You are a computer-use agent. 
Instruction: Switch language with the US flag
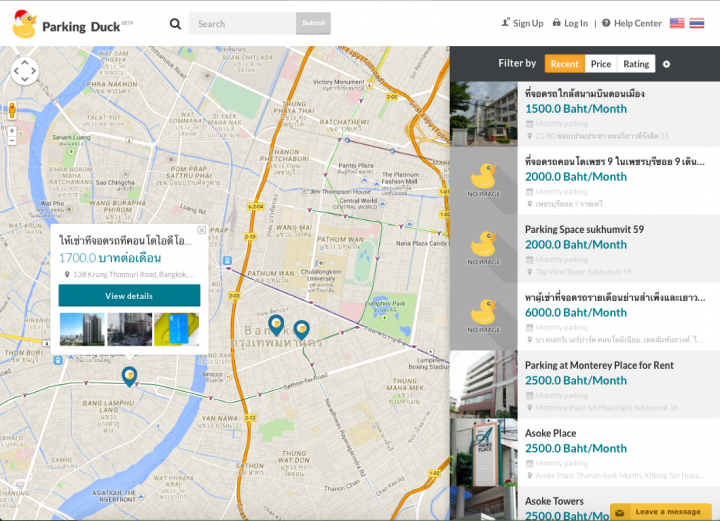677,23
